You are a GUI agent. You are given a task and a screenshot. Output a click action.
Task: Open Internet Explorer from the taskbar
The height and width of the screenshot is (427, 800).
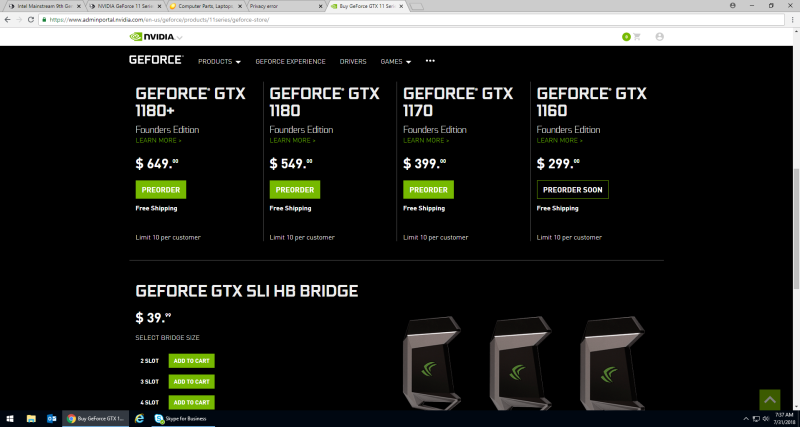point(139,418)
